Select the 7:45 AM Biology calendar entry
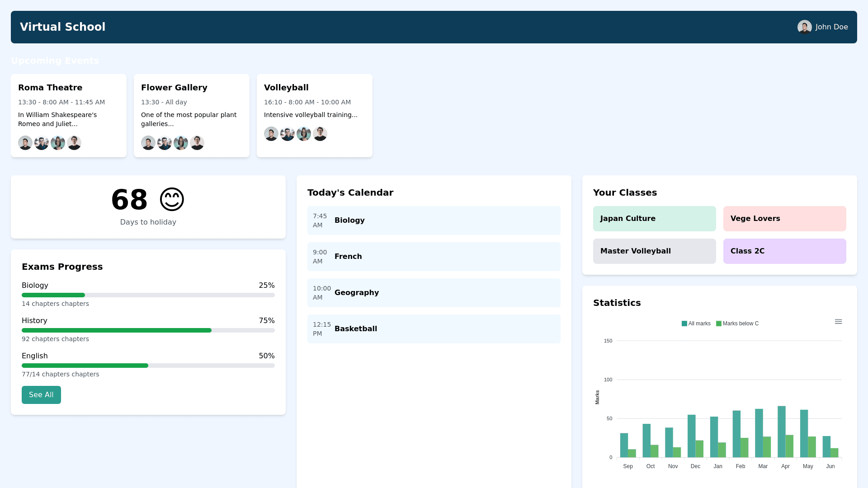 pyautogui.click(x=434, y=221)
